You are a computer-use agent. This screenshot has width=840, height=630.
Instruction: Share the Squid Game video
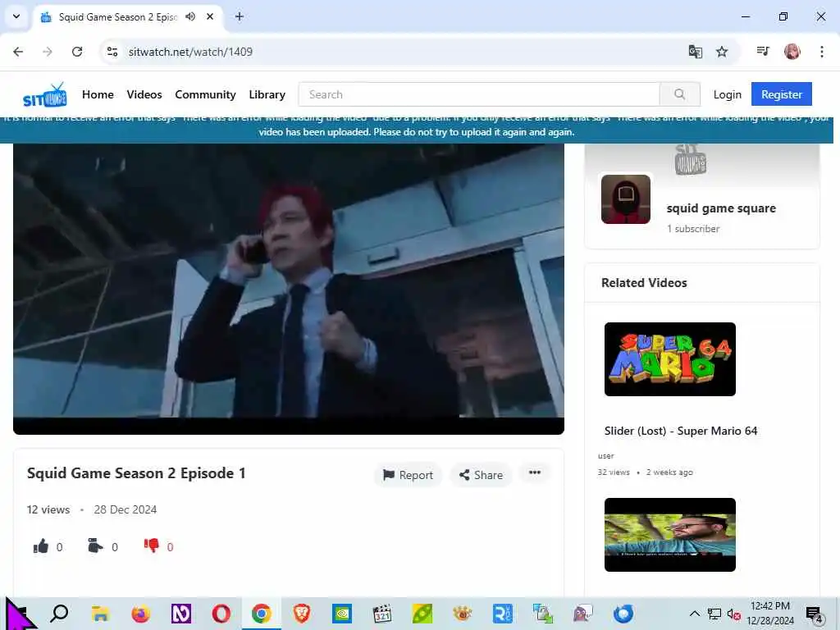point(481,475)
